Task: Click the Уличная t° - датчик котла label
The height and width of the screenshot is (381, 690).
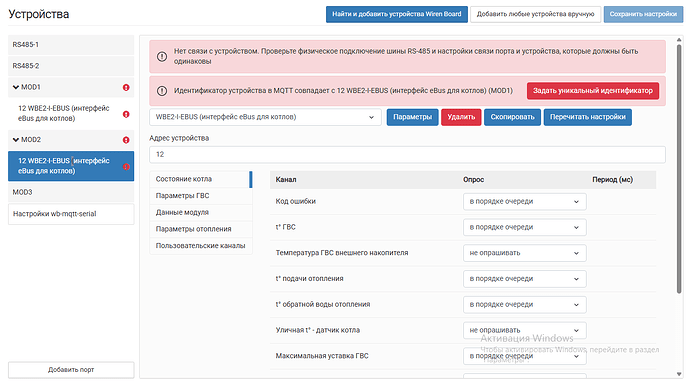Action: [318, 330]
